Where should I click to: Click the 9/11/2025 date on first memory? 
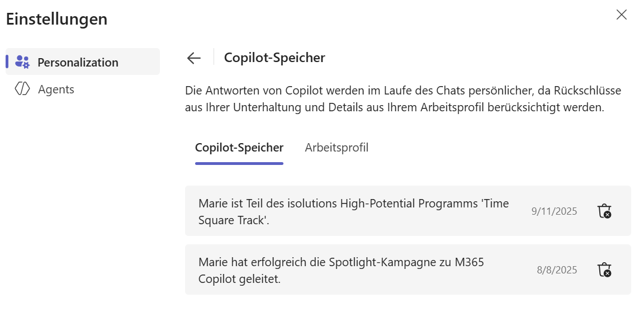pyautogui.click(x=554, y=211)
